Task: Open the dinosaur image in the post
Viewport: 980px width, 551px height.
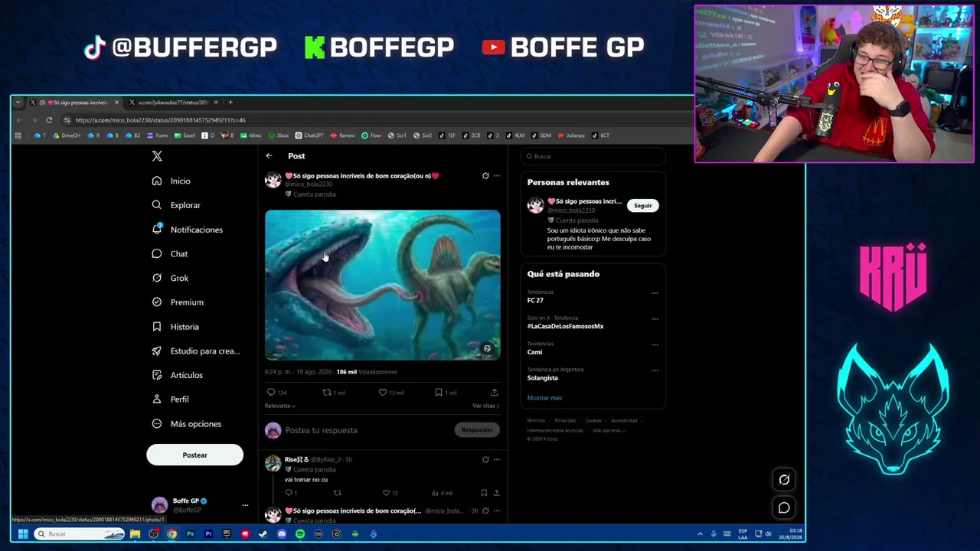Action: tap(383, 285)
